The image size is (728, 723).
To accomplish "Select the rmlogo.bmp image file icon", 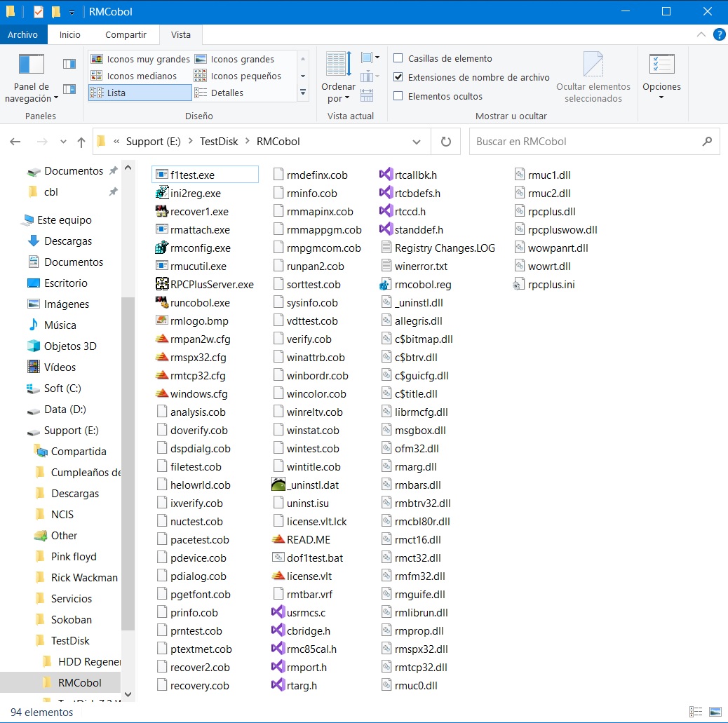I will (x=161, y=320).
